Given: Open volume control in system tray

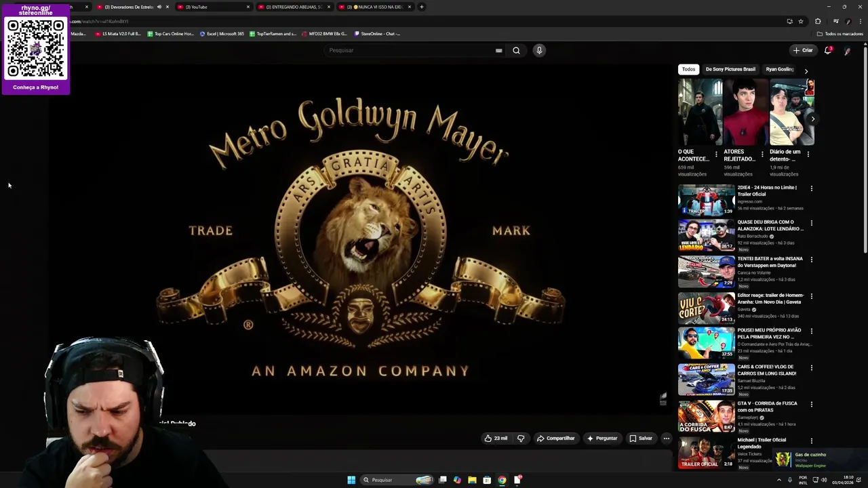Looking at the screenshot, I should pos(824,480).
